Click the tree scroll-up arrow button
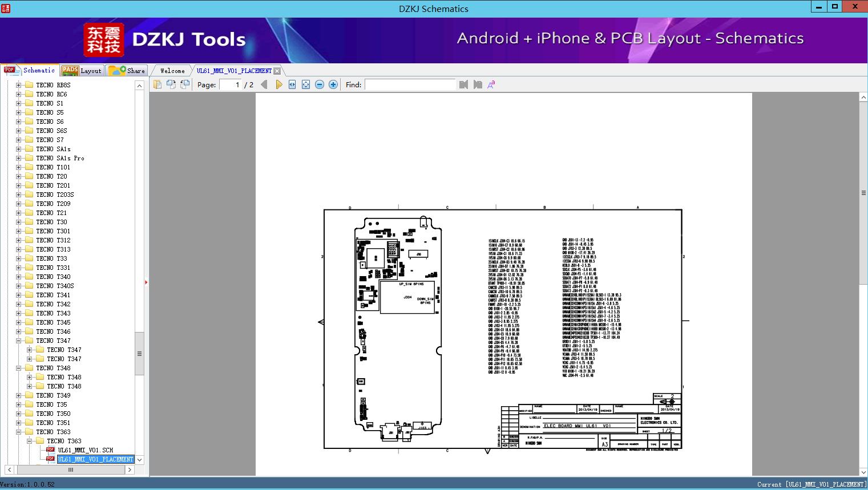 click(139, 86)
